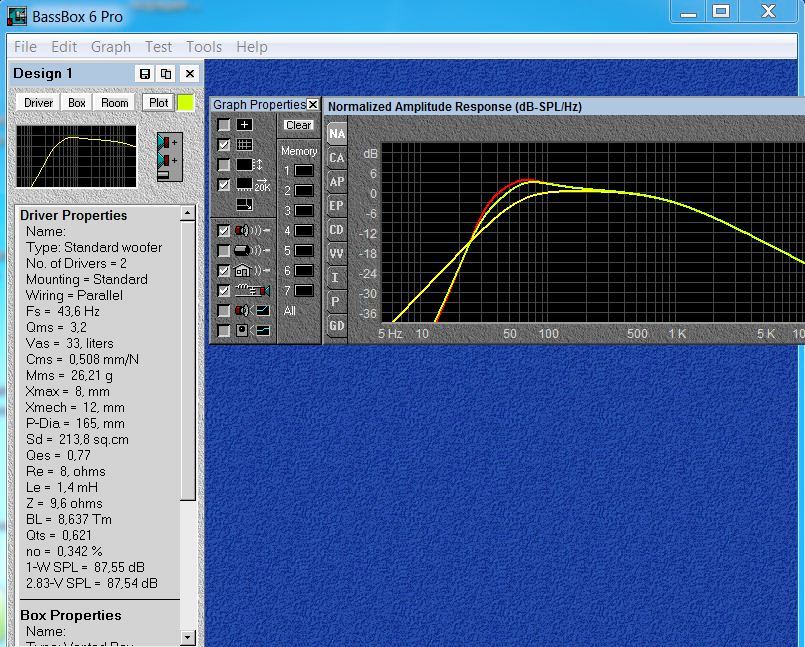Image resolution: width=805 pixels, height=647 pixels.
Task: Click the BassBox 6 Pro title bar icon
Action: pyautogui.click(x=16, y=16)
